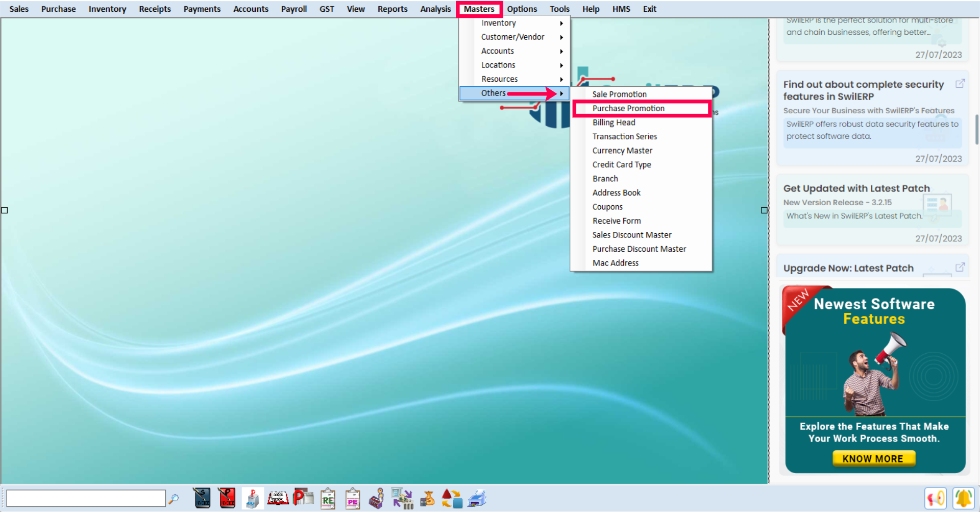Select Mac Address entry
Screen dimensions: 980x512
tap(642, 263)
